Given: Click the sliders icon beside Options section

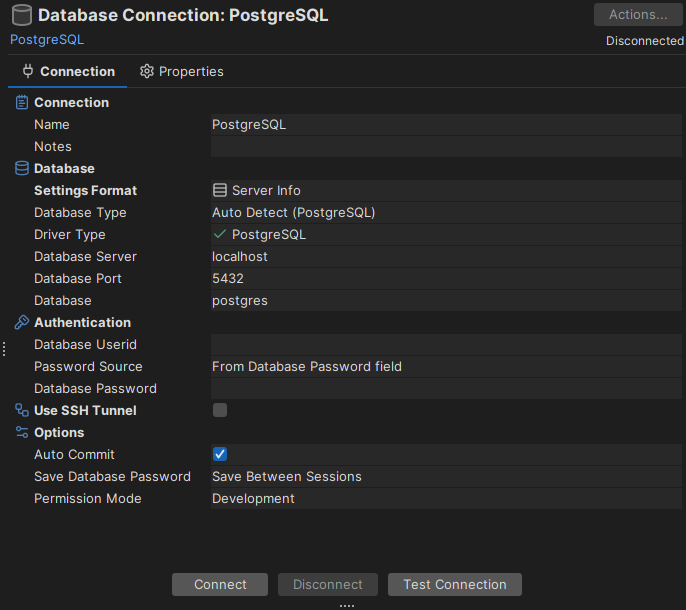Looking at the screenshot, I should [22, 432].
